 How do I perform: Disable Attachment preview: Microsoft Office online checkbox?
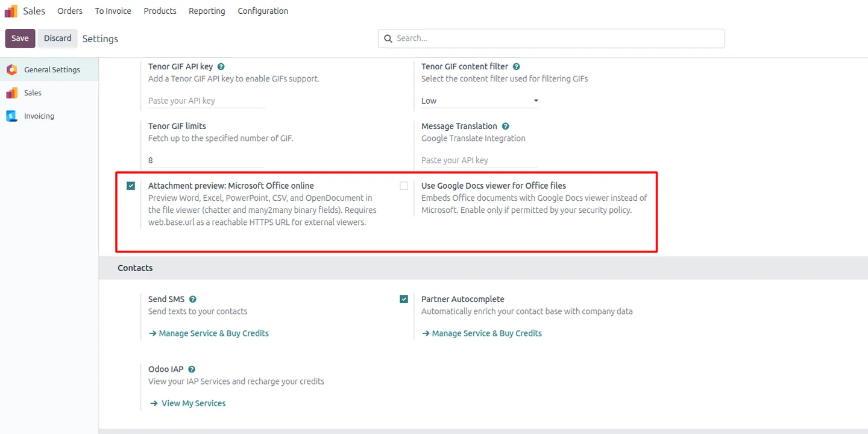[x=131, y=186]
